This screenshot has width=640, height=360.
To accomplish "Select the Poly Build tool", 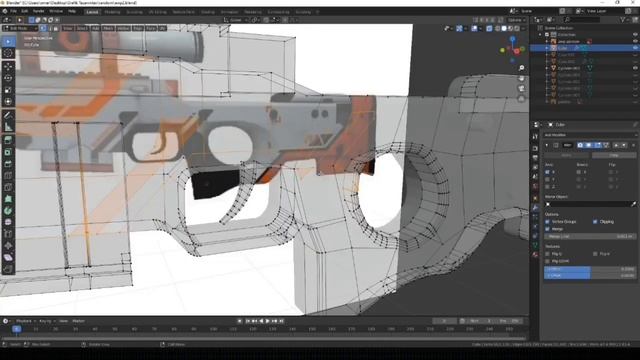I will (8, 199).
